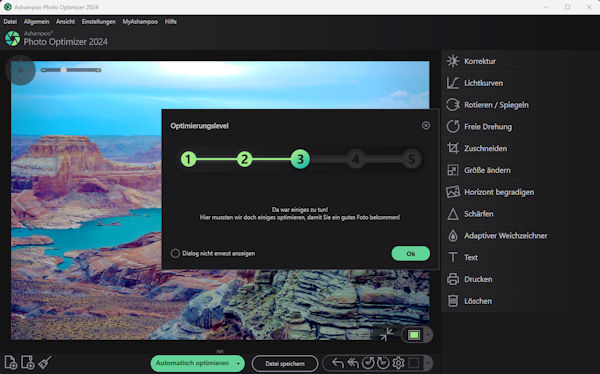Toggle the bottom panel expander handle

(220, 351)
